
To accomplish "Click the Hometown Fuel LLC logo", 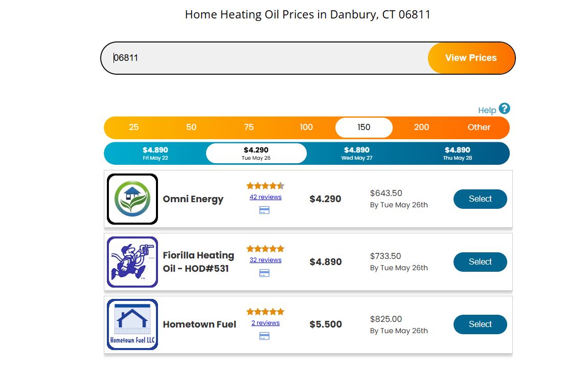I will point(132,324).
